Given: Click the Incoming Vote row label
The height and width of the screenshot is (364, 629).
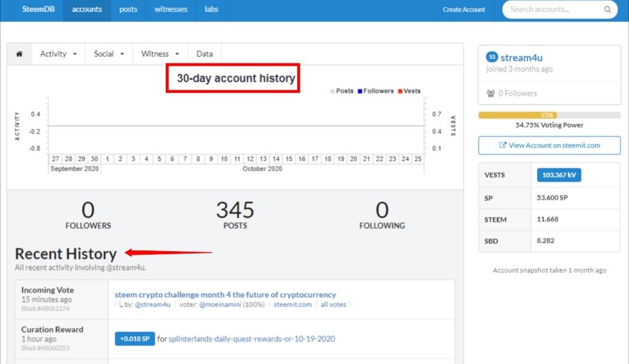Looking at the screenshot, I should click(47, 290).
